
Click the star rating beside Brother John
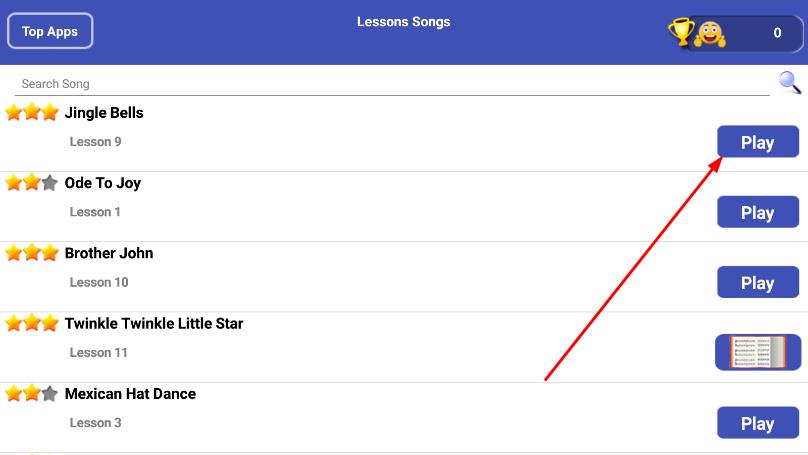(x=32, y=253)
